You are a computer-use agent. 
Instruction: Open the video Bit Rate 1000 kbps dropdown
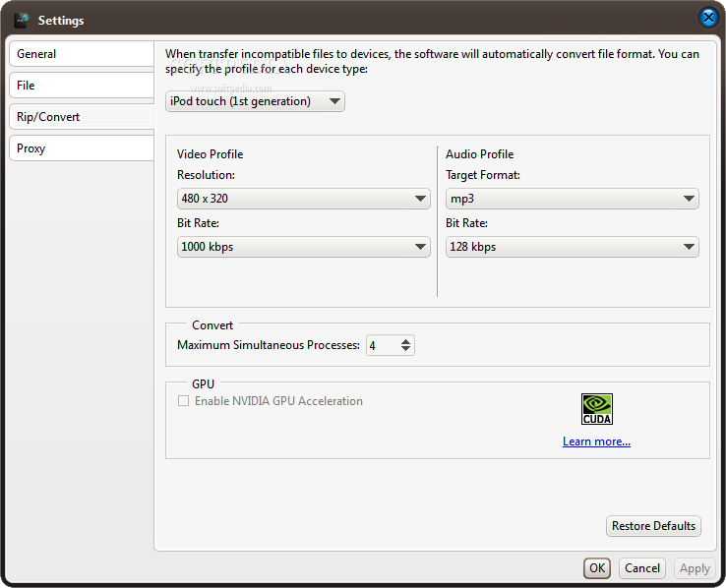coord(304,247)
